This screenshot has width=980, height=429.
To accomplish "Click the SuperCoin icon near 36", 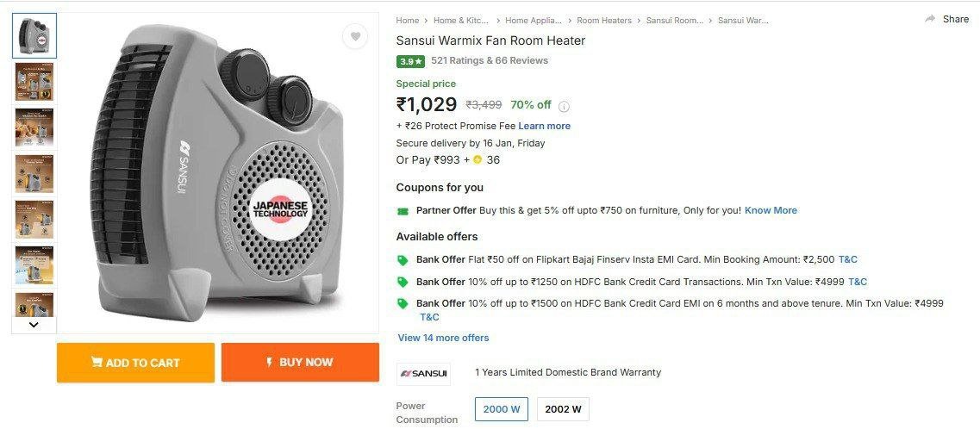I will click(x=478, y=160).
